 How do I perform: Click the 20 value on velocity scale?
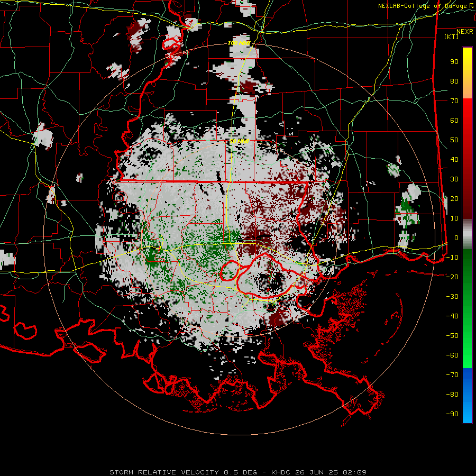[x=454, y=198]
